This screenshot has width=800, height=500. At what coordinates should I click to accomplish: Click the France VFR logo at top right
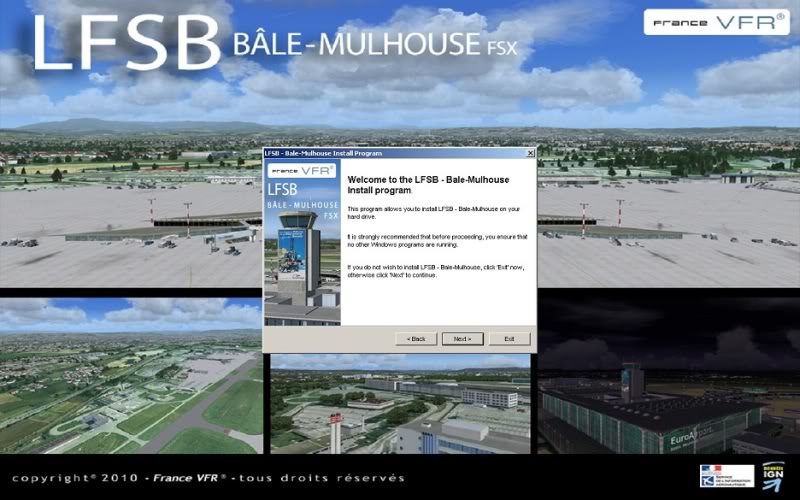pos(716,22)
